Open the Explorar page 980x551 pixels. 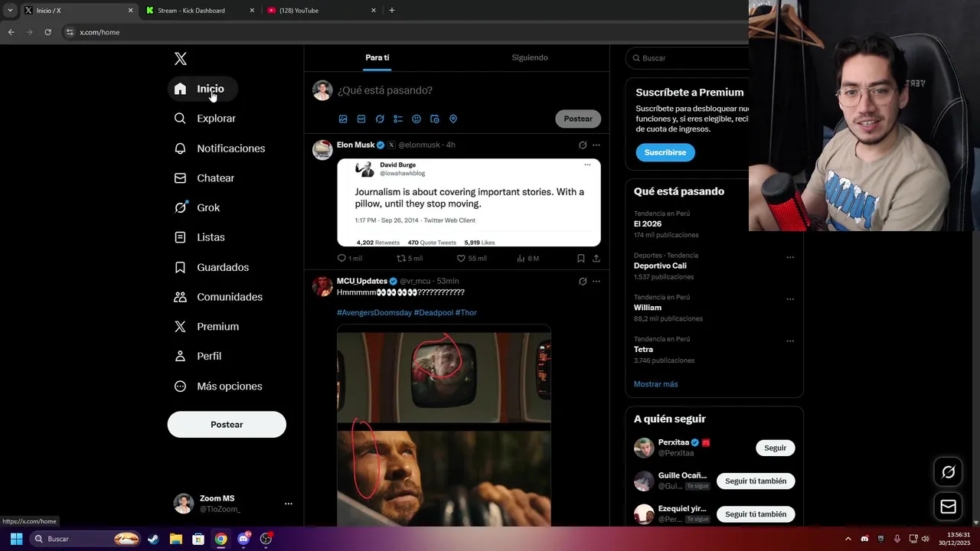(204, 119)
